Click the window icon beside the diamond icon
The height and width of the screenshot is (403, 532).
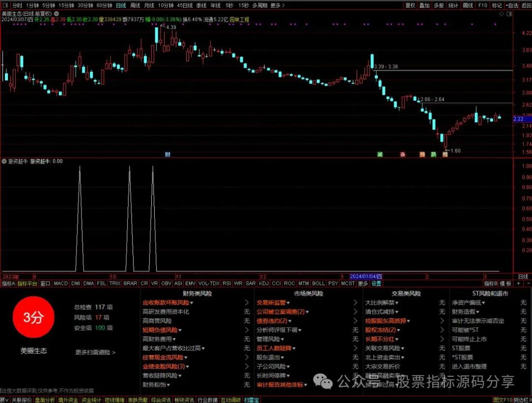coord(509,14)
